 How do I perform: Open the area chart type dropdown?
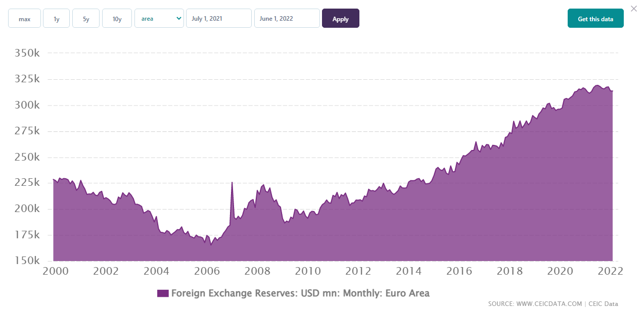[x=159, y=19]
